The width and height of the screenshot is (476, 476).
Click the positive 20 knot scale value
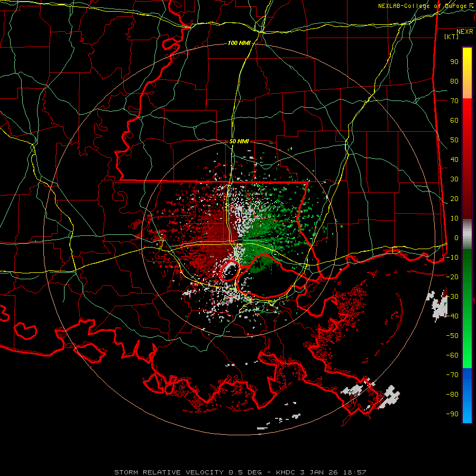coord(454,199)
